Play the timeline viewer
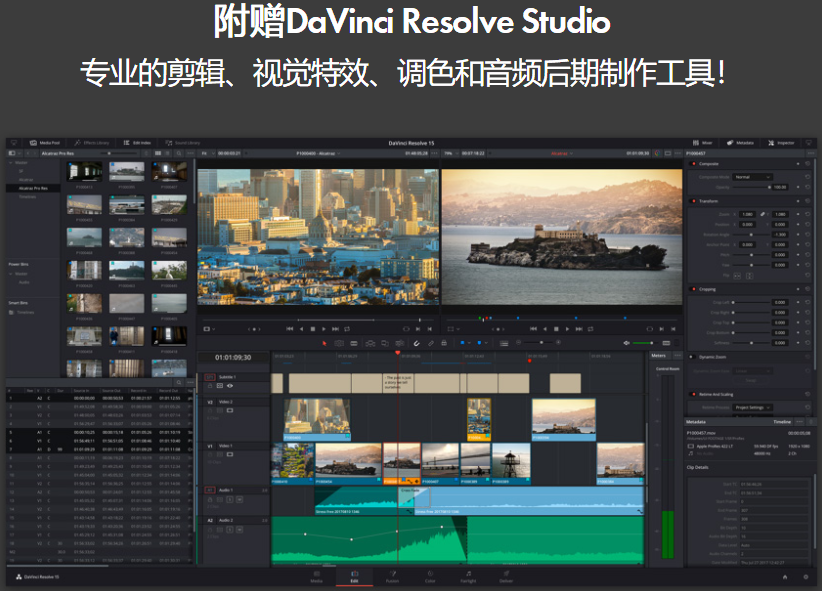This screenshot has height=591, width=822. (567, 329)
